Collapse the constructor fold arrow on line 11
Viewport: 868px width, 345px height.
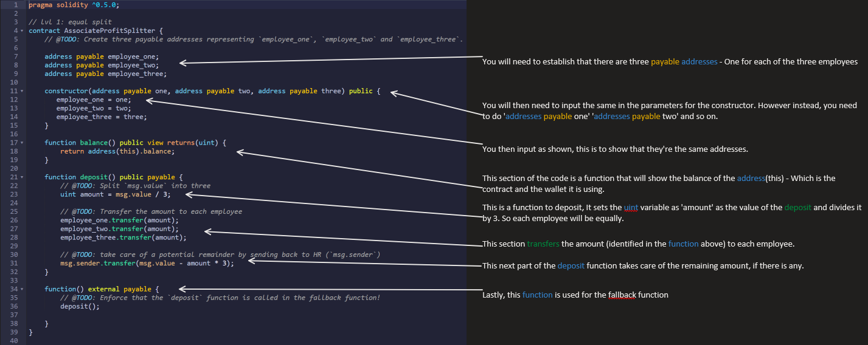tap(22, 91)
